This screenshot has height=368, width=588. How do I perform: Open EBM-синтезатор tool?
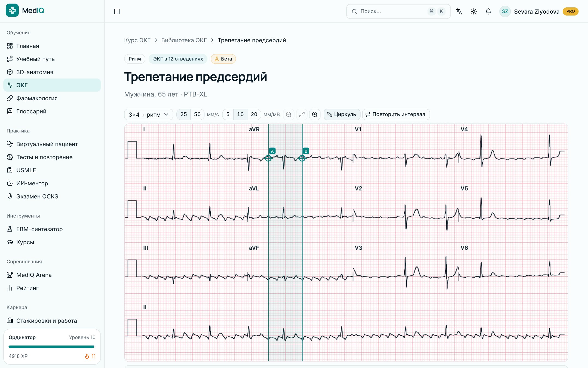point(52,229)
